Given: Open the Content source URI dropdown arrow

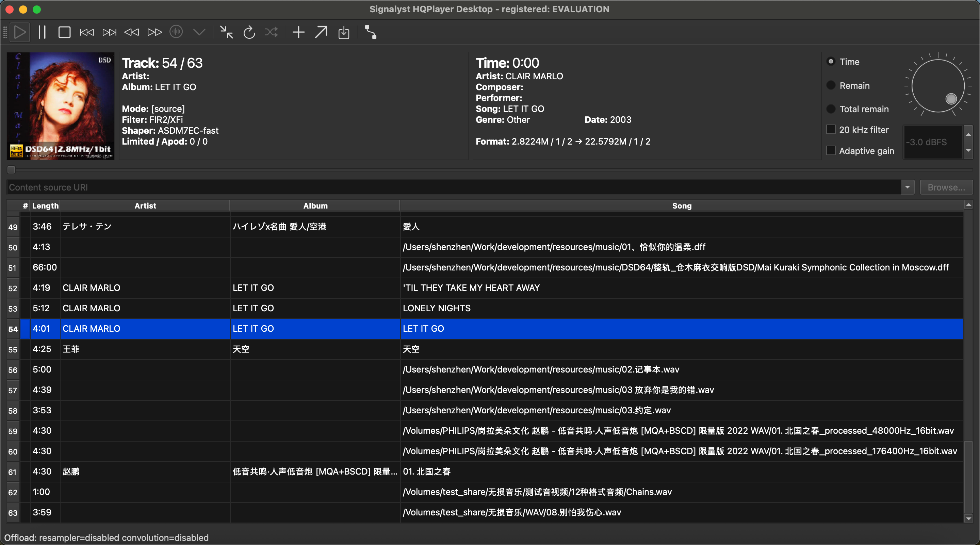Looking at the screenshot, I should coord(907,187).
